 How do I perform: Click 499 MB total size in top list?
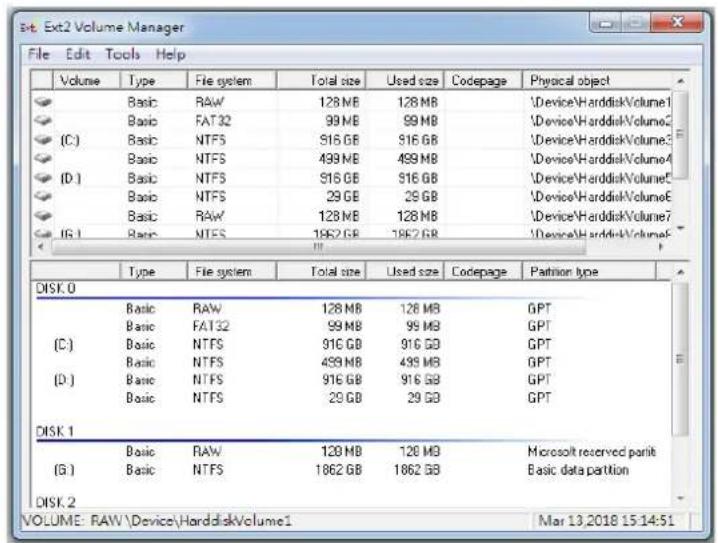click(x=339, y=159)
